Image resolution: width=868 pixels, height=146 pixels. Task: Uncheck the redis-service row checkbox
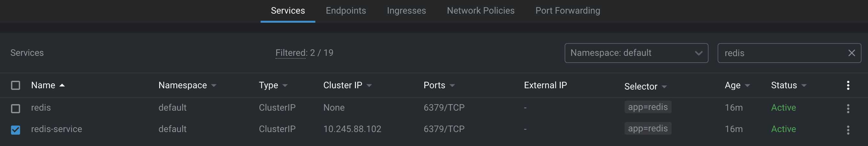tap(16, 130)
